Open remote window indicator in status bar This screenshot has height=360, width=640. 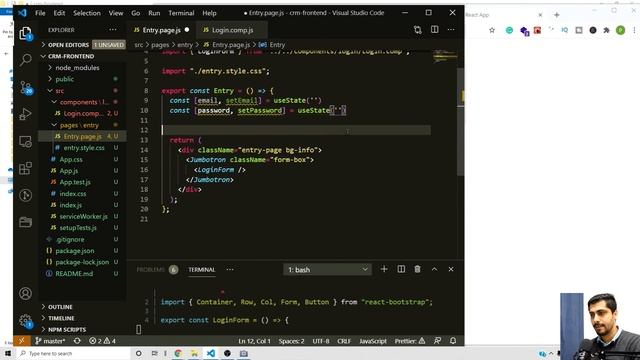tap(22, 340)
